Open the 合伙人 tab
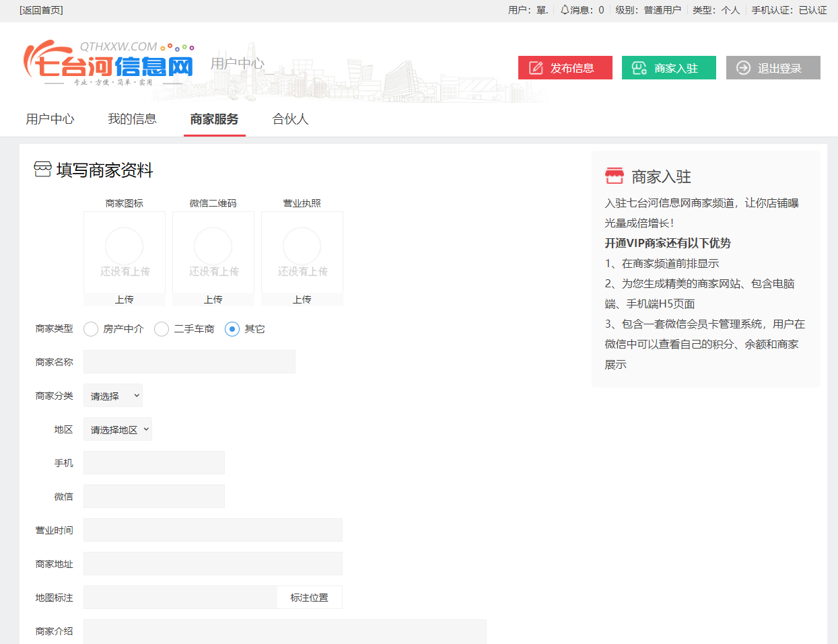The height and width of the screenshot is (644, 838). pyautogui.click(x=290, y=119)
